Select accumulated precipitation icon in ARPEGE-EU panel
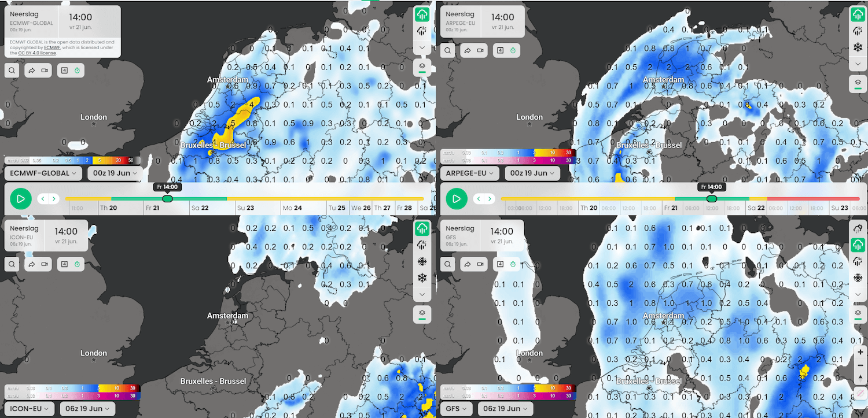Viewport: 868px width, 418px height. 858,31
